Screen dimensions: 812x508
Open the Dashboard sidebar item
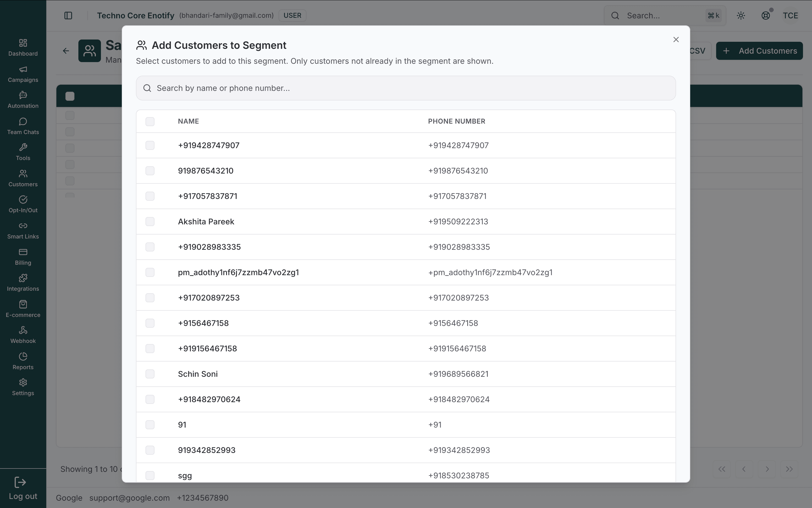(23, 47)
